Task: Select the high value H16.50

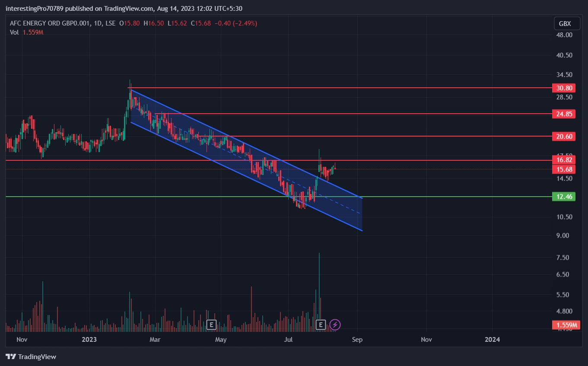Action: tap(154, 23)
